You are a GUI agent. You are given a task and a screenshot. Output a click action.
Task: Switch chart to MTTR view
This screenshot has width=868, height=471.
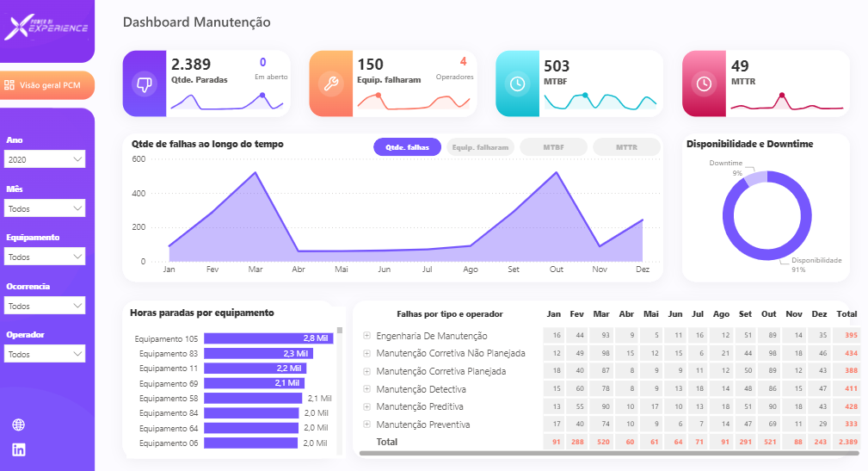tap(626, 147)
